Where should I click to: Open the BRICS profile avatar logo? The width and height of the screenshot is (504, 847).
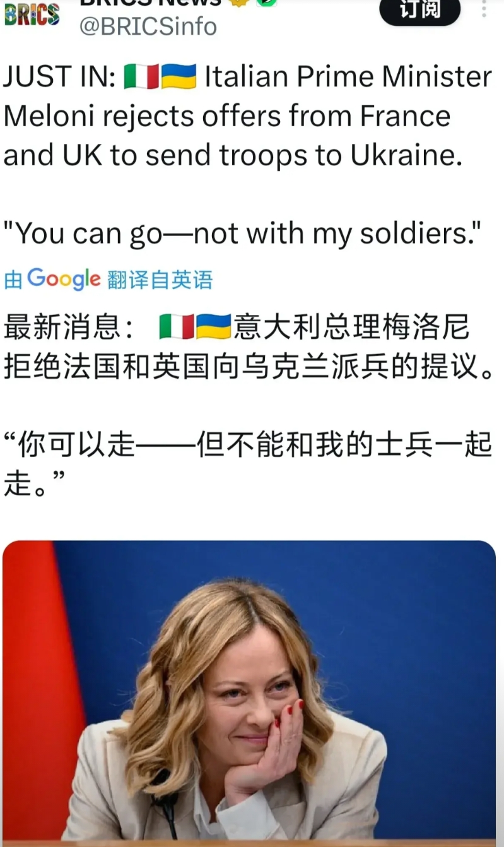coord(32,13)
